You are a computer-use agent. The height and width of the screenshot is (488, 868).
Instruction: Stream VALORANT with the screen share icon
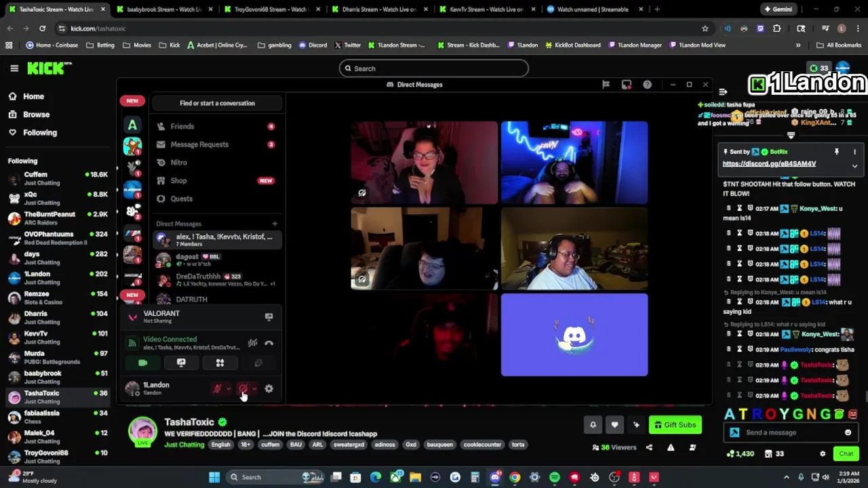click(x=269, y=317)
